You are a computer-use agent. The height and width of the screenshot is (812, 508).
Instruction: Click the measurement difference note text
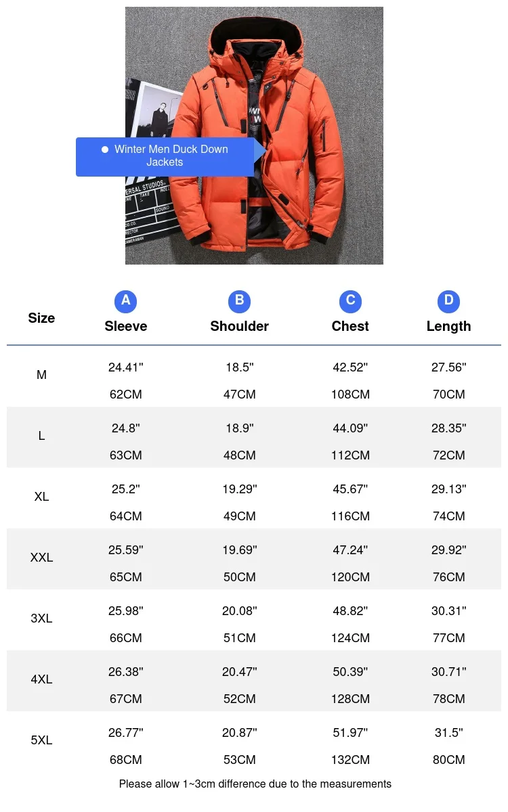(x=255, y=784)
